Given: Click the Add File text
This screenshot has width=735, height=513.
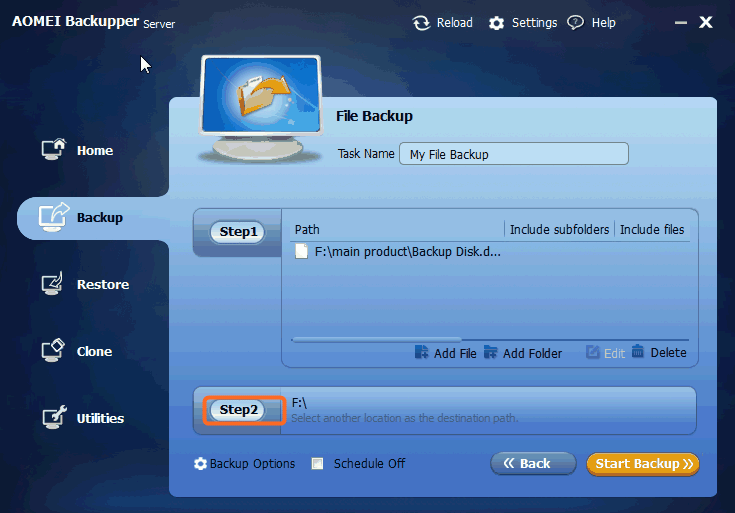Looking at the screenshot, I should 455,354.
